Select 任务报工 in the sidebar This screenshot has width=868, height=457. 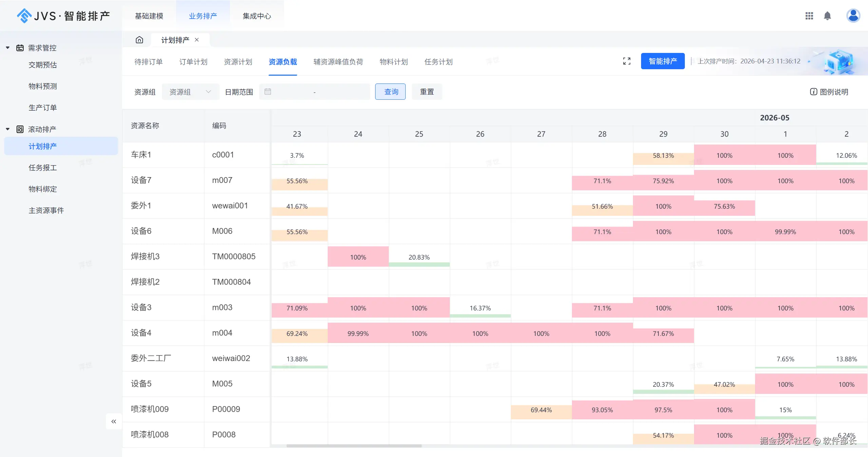pyautogui.click(x=43, y=168)
